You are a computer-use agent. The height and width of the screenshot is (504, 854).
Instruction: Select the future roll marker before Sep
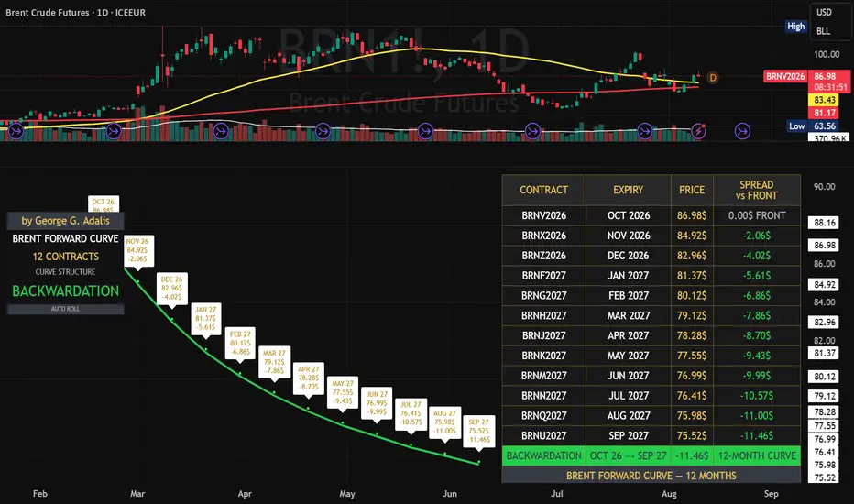click(x=742, y=131)
